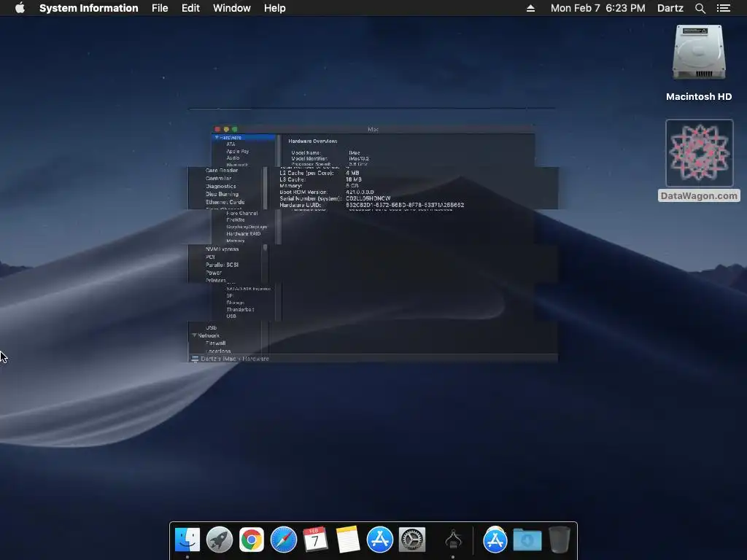
Task: Open the Notes app in Dock
Action: point(347,540)
